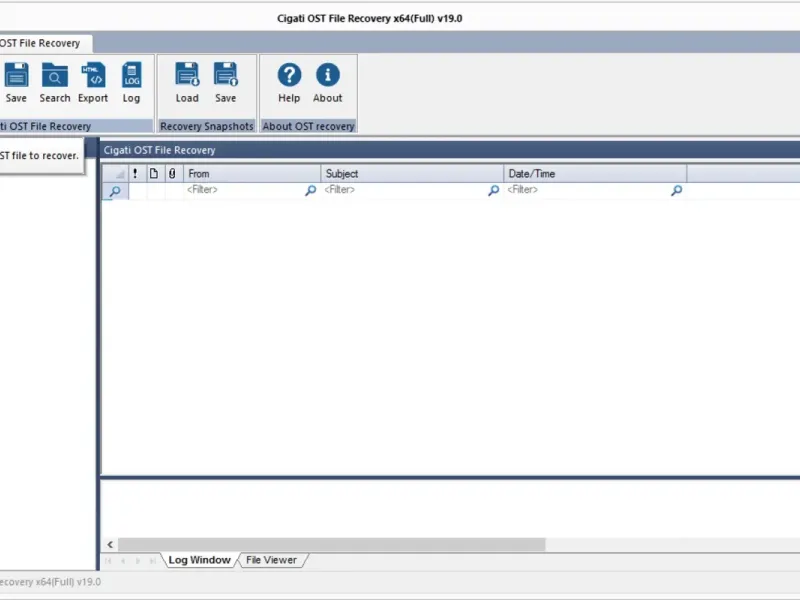Click the document type column header
The image size is (800, 600).
pos(154,173)
